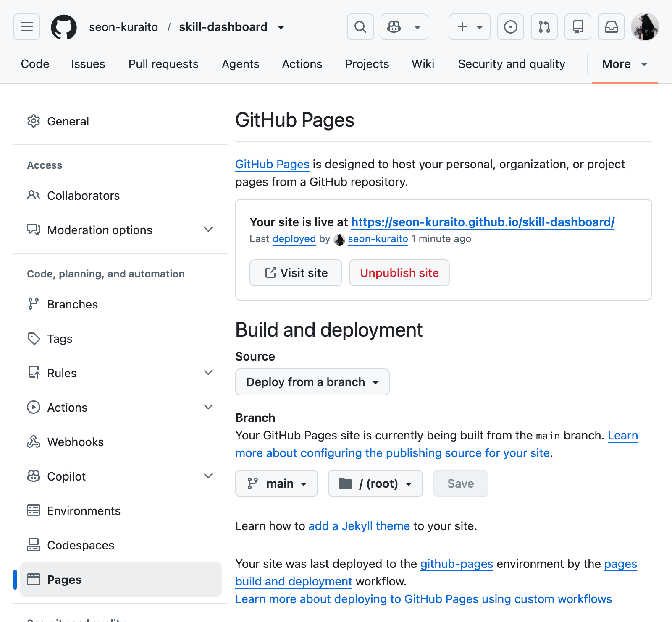Open the main branch selector dropdown
The image size is (672, 622).
click(x=276, y=483)
